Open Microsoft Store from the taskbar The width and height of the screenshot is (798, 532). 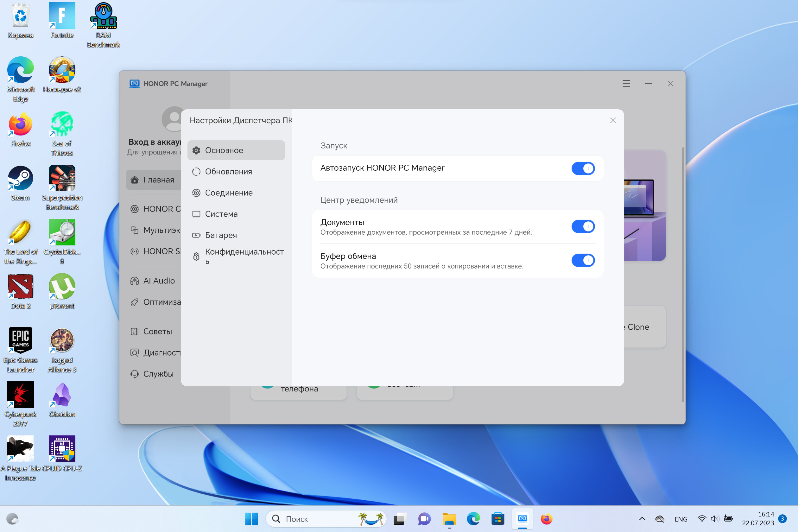[x=498, y=519]
